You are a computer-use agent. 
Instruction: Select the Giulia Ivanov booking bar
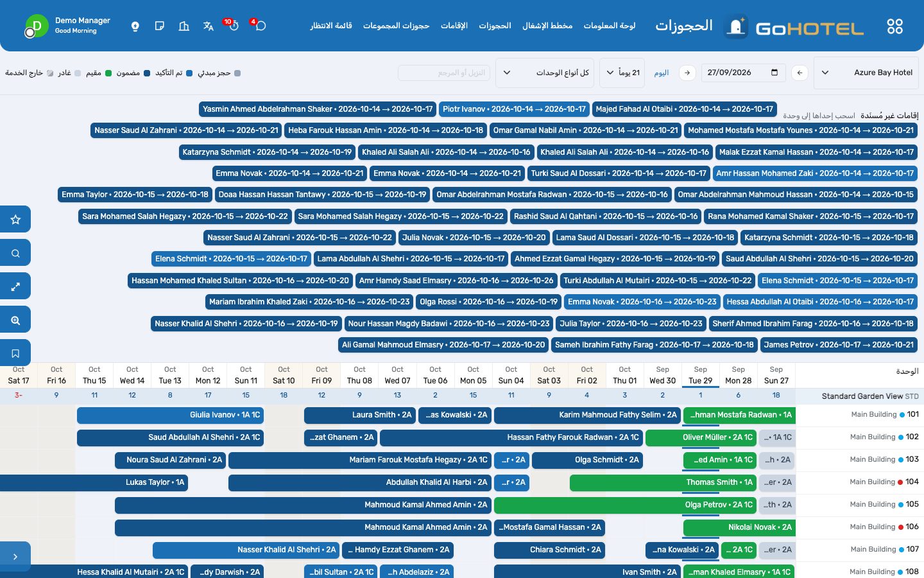tap(170, 415)
